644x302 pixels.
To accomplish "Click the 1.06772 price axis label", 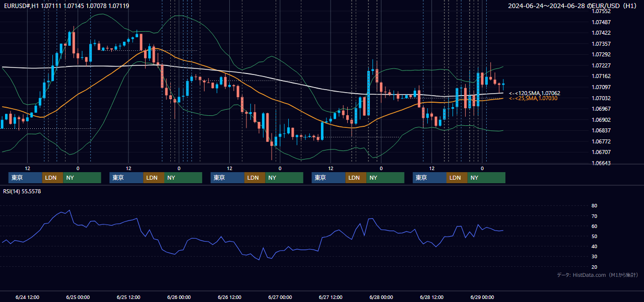I will [601, 141].
